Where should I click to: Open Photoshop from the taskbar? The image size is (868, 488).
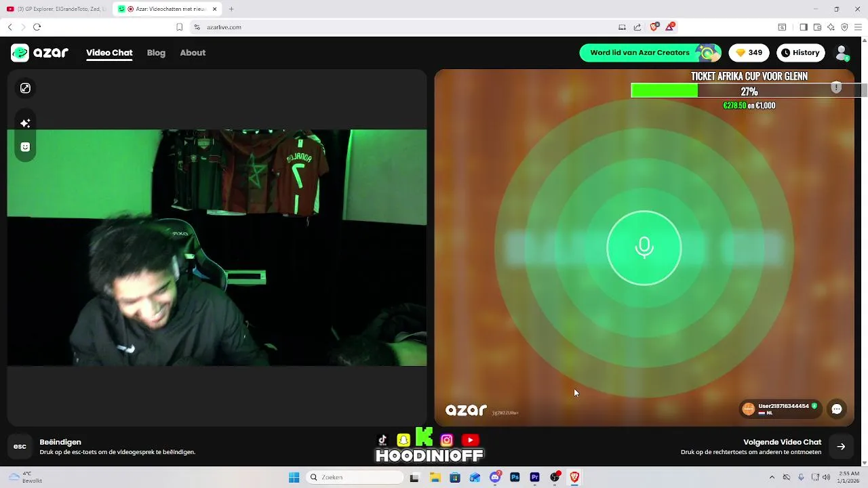point(515,477)
